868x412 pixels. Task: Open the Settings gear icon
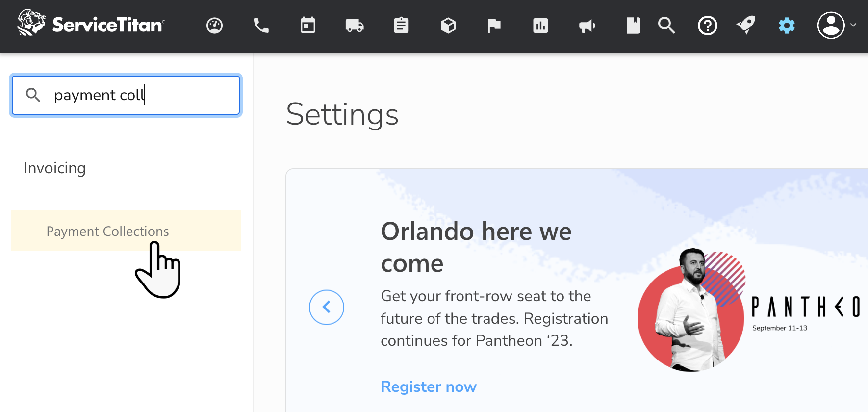[787, 26]
